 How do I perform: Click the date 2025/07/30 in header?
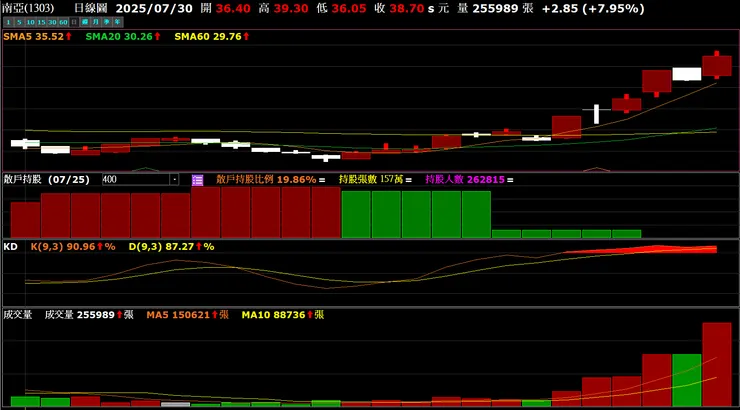(154, 8)
